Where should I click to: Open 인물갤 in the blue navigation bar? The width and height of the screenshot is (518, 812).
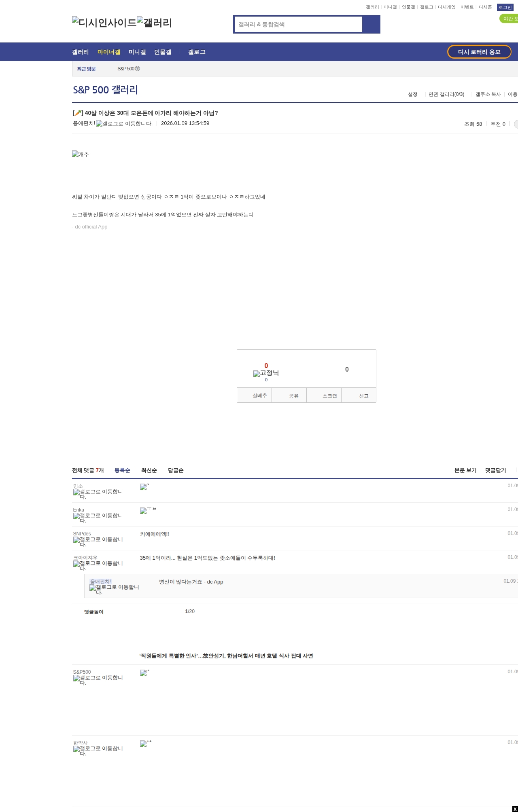163,52
